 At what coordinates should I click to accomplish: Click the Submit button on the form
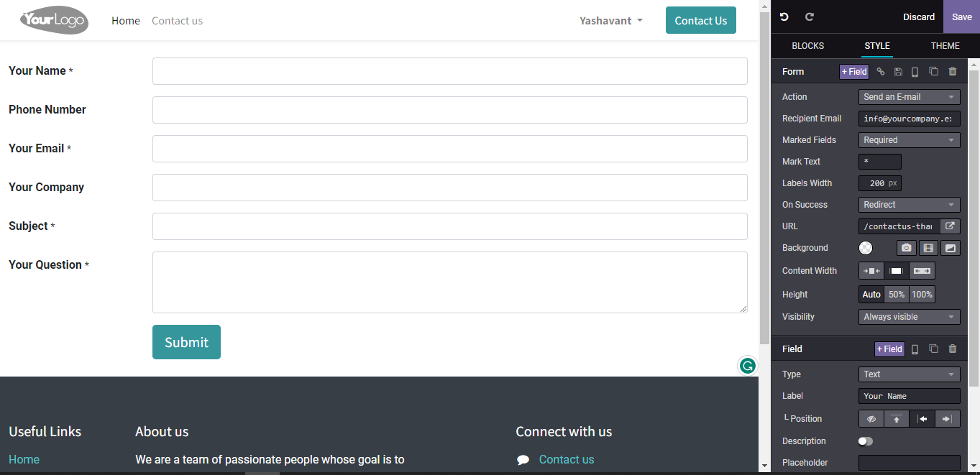(x=186, y=342)
